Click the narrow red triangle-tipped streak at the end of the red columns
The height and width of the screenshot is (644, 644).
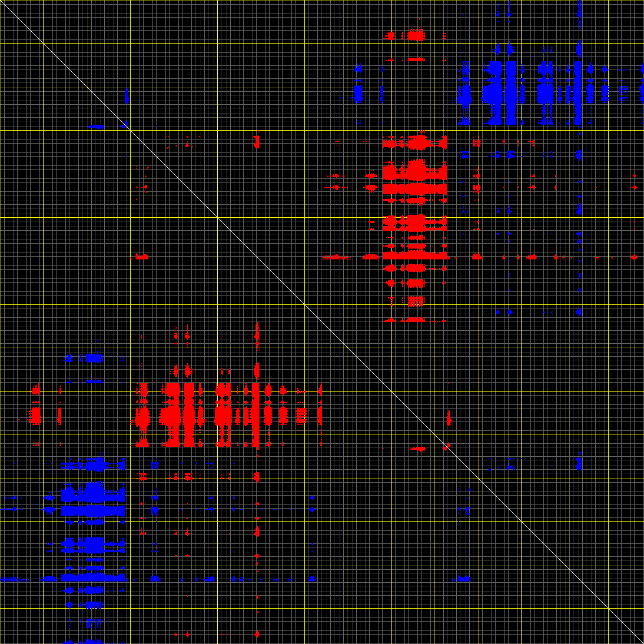click(x=320, y=415)
